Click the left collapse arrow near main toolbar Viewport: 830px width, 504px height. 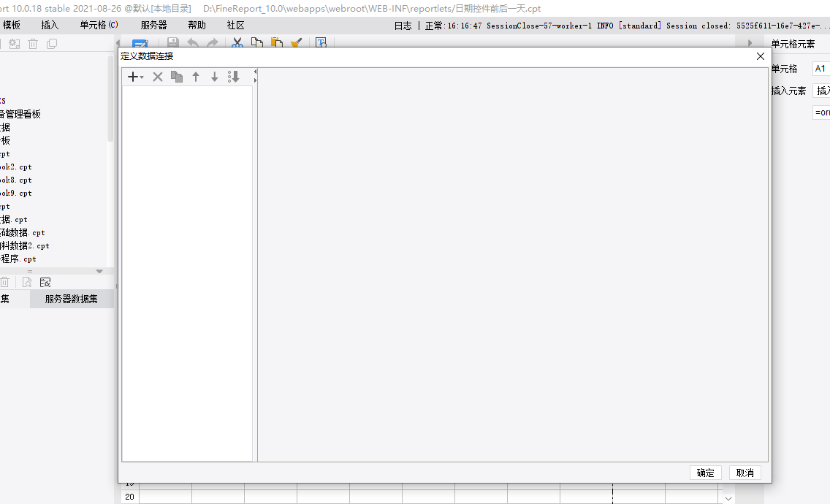tap(118, 43)
